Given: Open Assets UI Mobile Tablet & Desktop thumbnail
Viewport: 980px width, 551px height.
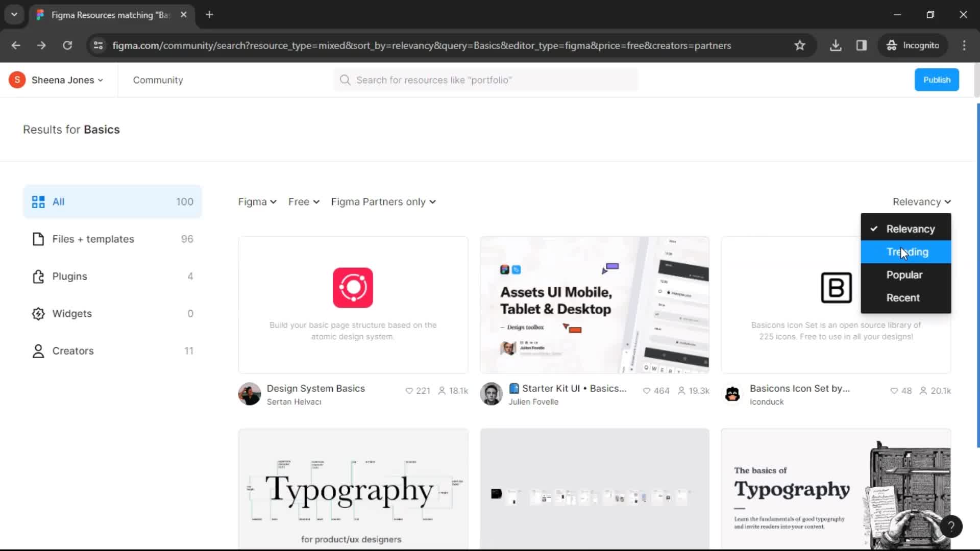Looking at the screenshot, I should pos(595,305).
